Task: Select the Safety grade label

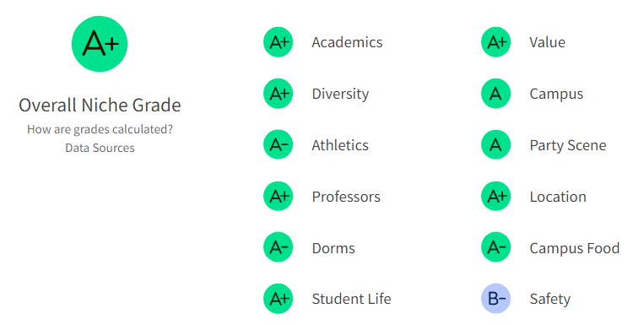Action: [550, 299]
